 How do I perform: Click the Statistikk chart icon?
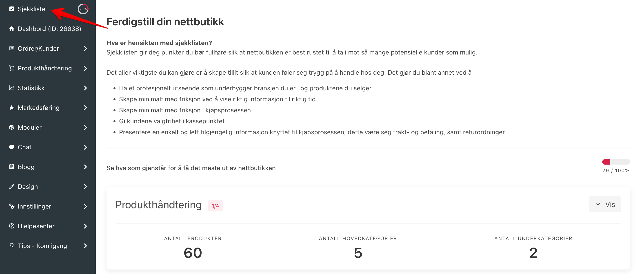pyautogui.click(x=11, y=88)
